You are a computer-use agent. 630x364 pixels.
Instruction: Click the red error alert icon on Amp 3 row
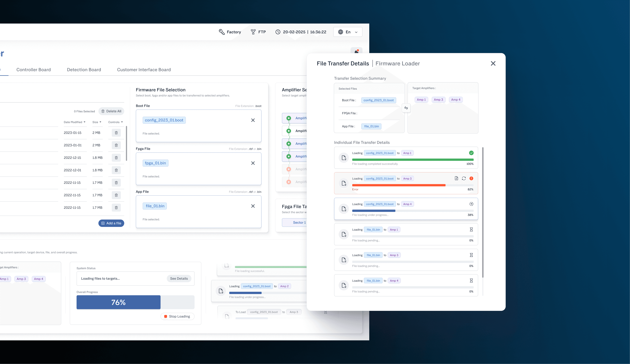[x=471, y=179]
